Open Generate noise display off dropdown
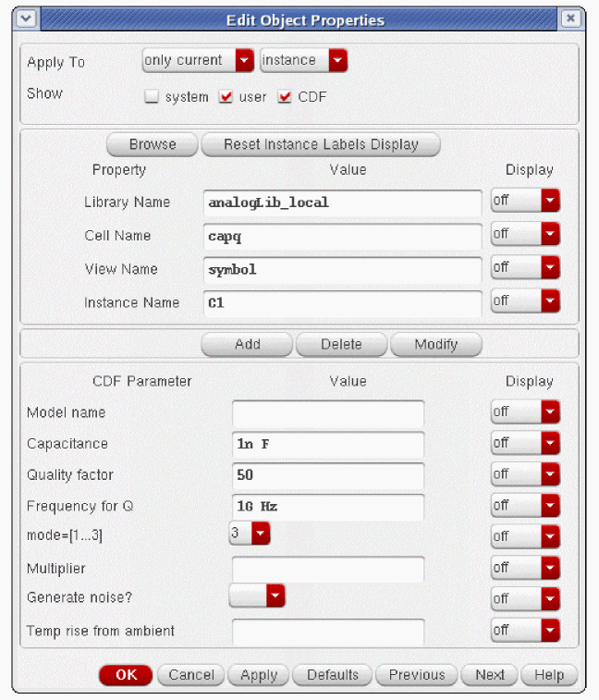The width and height of the screenshot is (599, 700). (x=525, y=599)
